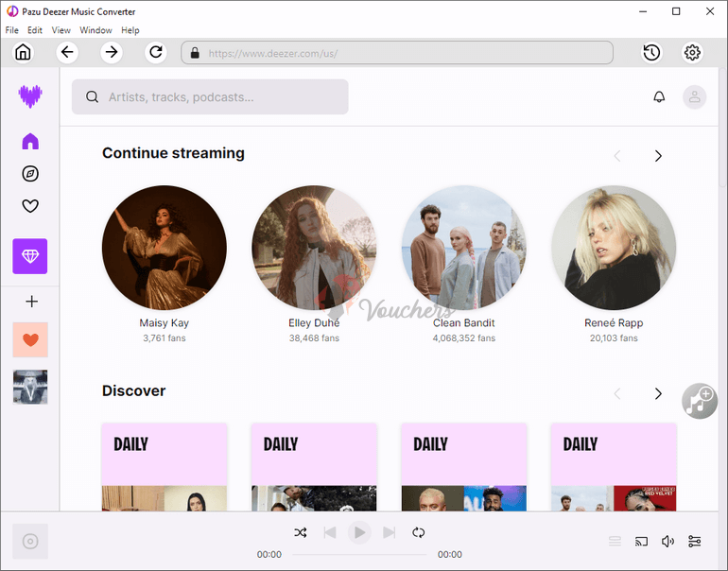Open Deezer Home in the sidebar
The width and height of the screenshot is (728, 571).
(30, 141)
